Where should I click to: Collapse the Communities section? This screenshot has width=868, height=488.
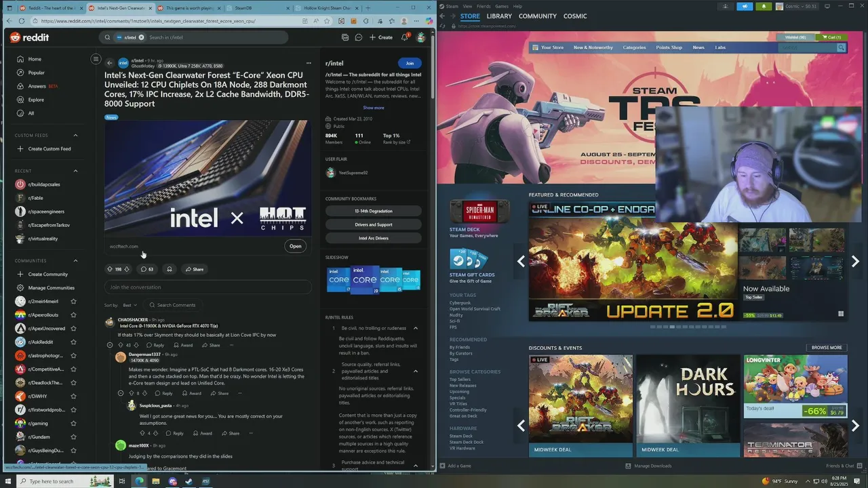pos(75,261)
